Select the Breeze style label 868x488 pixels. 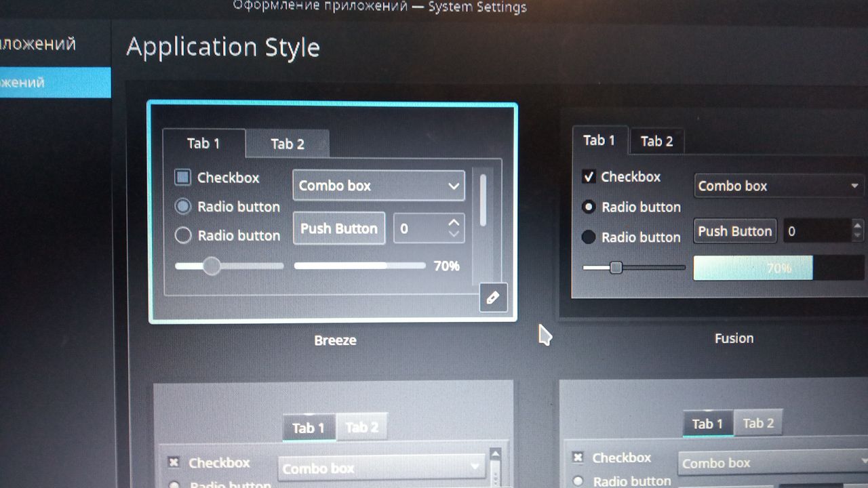(335, 340)
